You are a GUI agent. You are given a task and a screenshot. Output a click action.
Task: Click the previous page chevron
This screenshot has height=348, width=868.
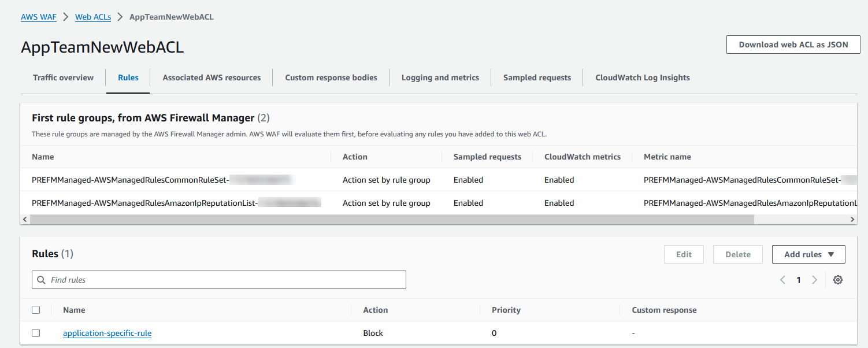(x=782, y=279)
